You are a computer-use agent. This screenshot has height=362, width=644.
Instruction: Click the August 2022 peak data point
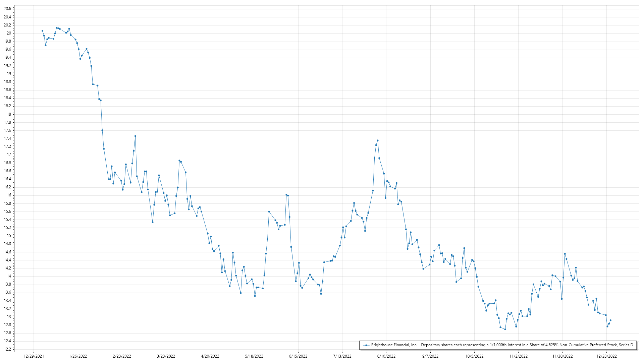(x=378, y=140)
